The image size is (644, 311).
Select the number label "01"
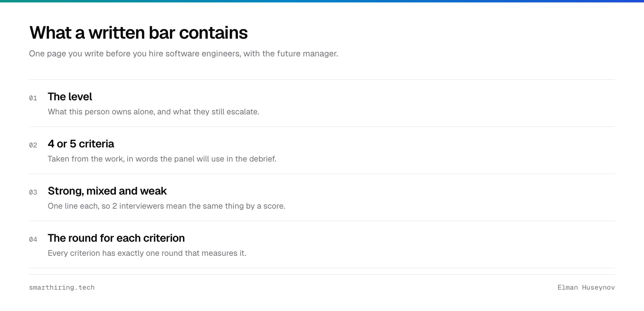33,98
